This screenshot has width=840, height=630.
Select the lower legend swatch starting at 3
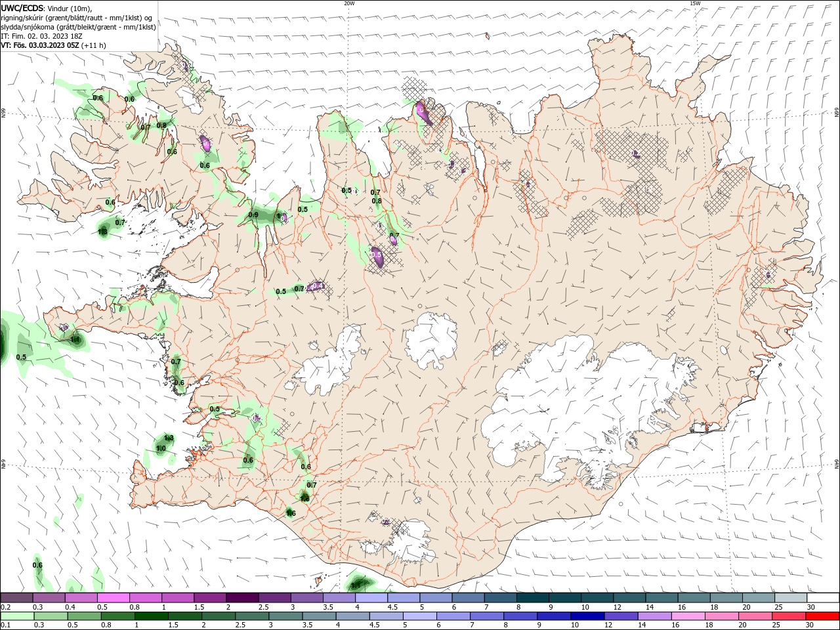[x=285, y=616]
